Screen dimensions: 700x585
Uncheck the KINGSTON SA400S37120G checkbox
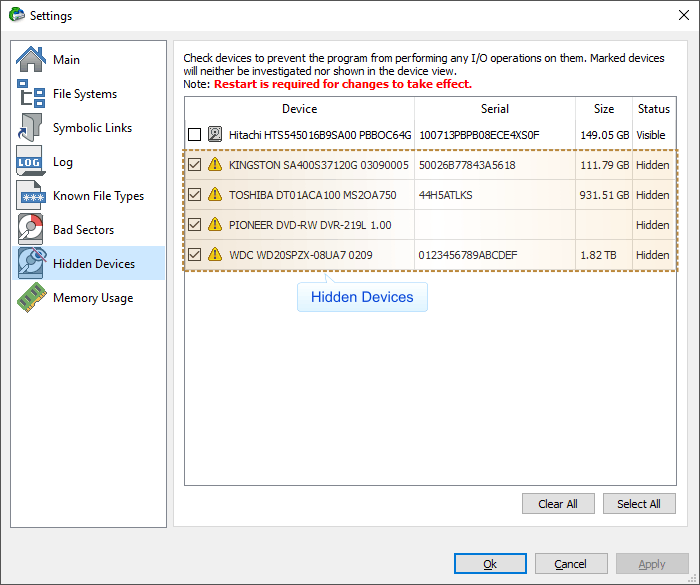194,165
